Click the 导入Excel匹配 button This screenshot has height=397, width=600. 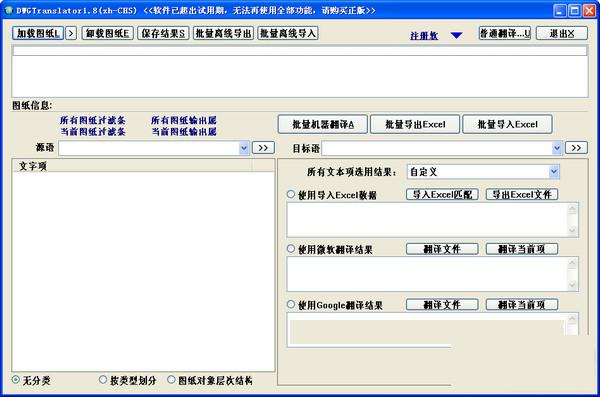442,194
